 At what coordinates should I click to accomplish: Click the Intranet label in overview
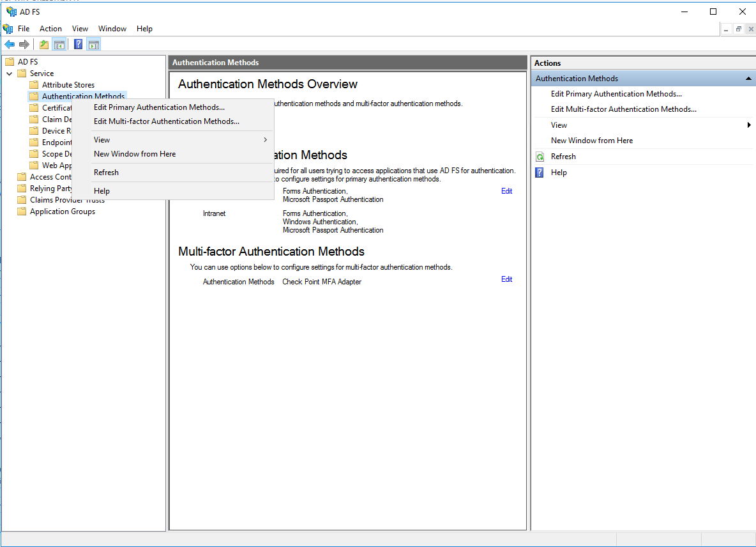214,213
